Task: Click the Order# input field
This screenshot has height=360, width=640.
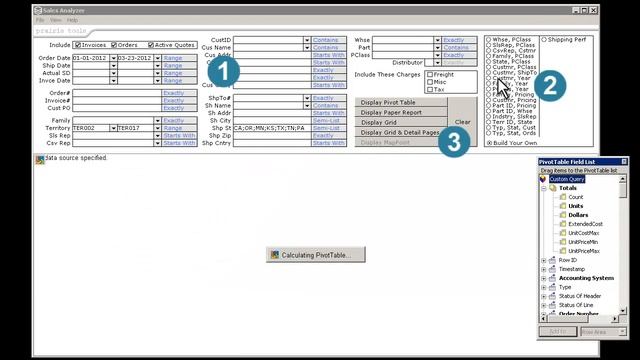Action: [x=117, y=93]
